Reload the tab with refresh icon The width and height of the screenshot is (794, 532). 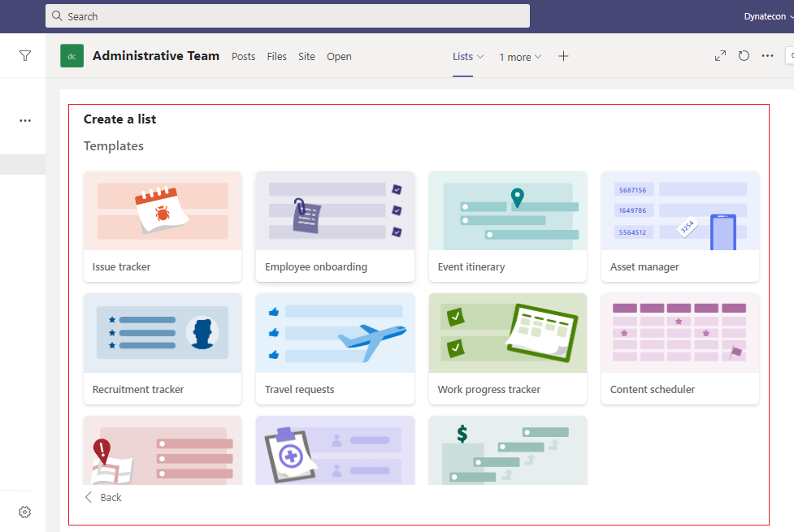click(744, 56)
